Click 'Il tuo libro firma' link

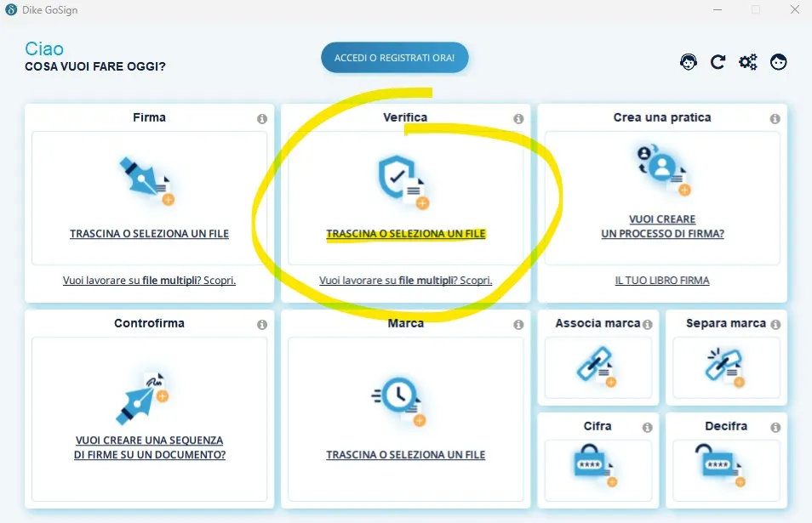662,281
